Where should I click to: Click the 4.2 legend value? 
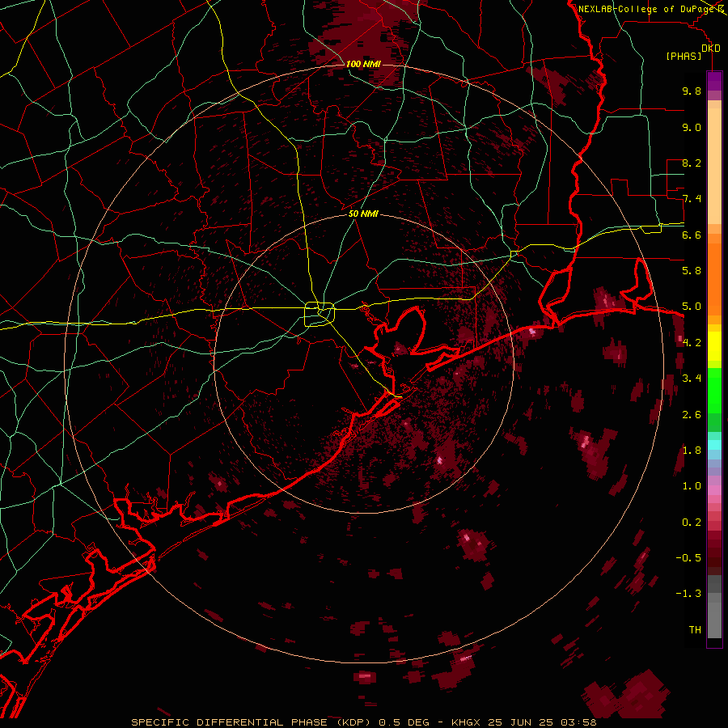click(x=692, y=343)
